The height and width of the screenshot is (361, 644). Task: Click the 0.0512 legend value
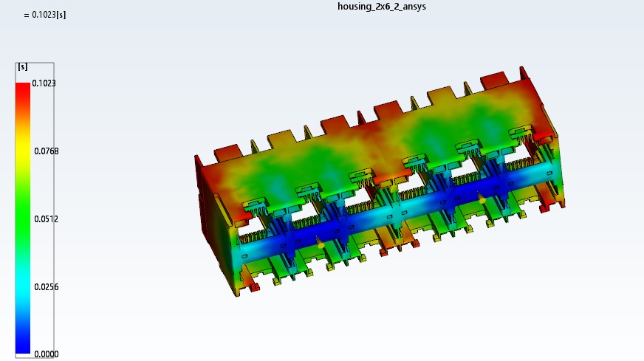(x=46, y=219)
